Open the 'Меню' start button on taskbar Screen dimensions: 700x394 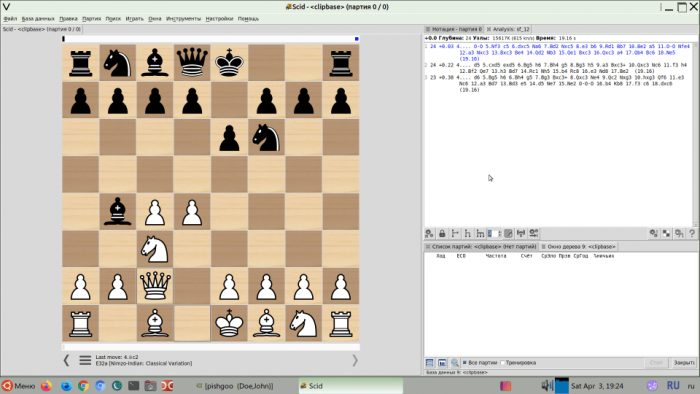[x=18, y=386]
